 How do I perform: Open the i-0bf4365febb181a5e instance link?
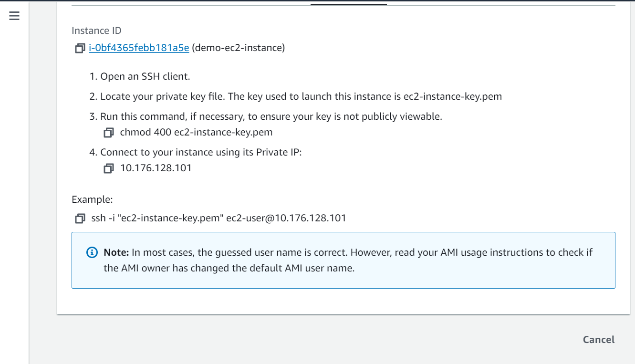point(139,48)
